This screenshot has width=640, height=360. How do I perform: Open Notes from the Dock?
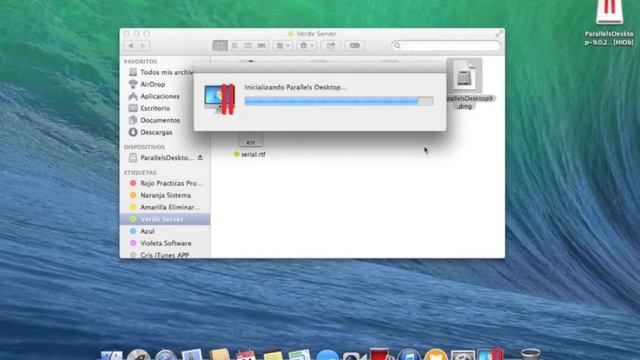[273, 355]
